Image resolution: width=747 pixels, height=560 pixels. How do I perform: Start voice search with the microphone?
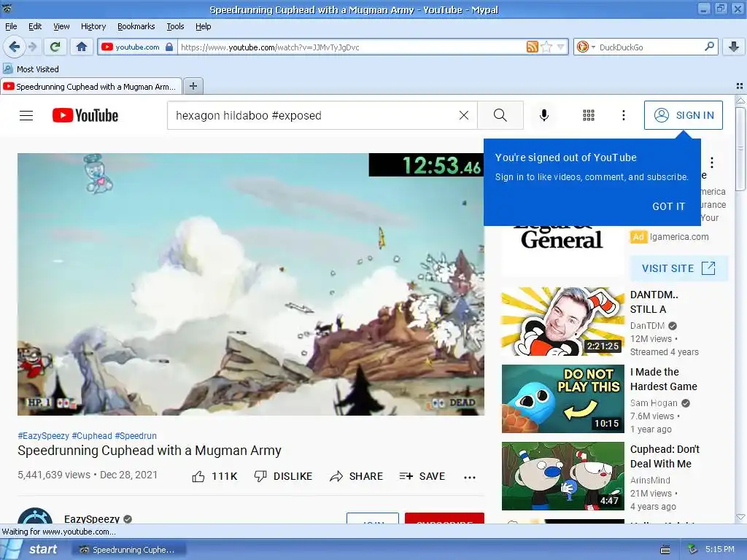(544, 115)
